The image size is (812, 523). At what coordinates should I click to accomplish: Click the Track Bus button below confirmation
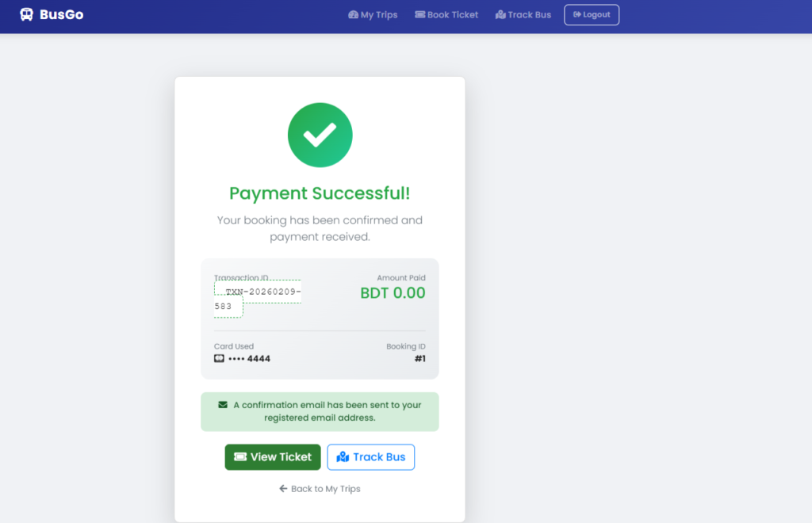[371, 457]
